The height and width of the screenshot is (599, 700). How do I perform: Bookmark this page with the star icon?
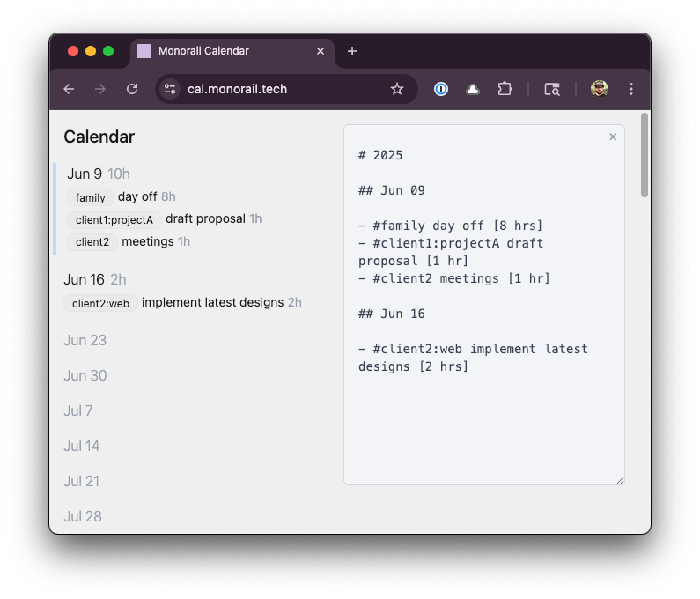click(397, 89)
